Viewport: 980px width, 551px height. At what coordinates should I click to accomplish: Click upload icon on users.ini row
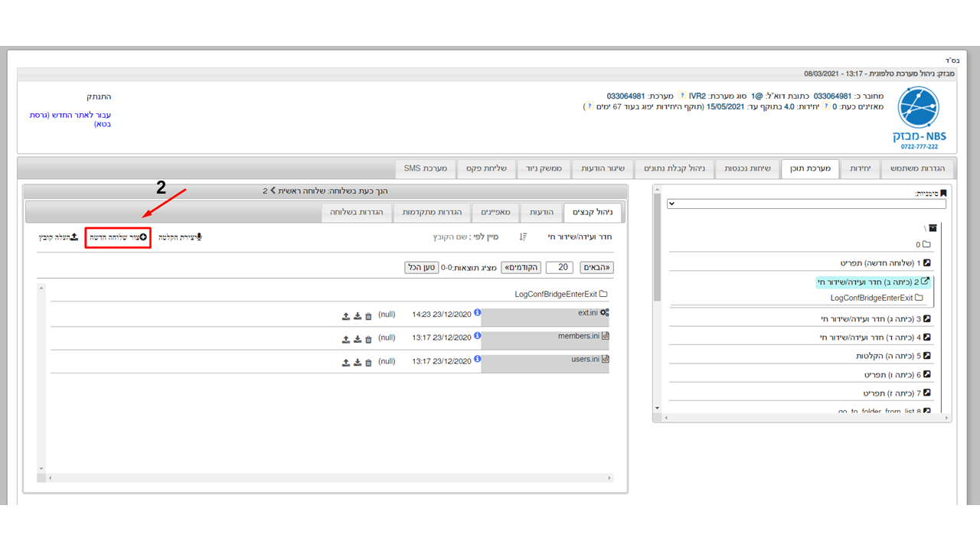pyautogui.click(x=346, y=364)
